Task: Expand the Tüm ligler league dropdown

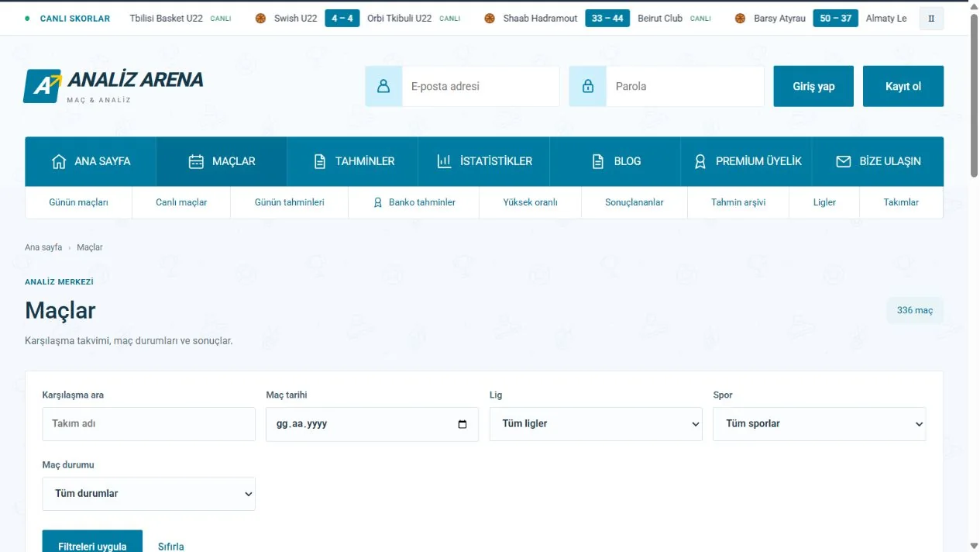Action: (x=596, y=424)
